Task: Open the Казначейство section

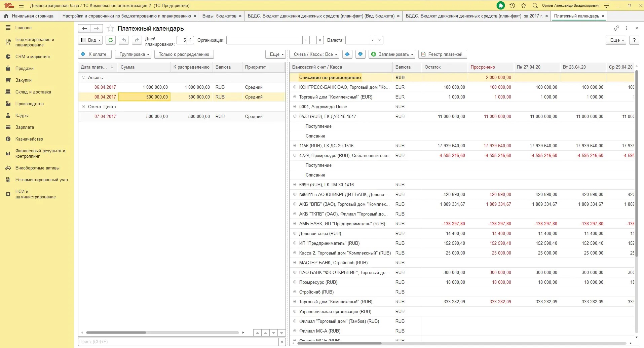Action: coord(29,139)
